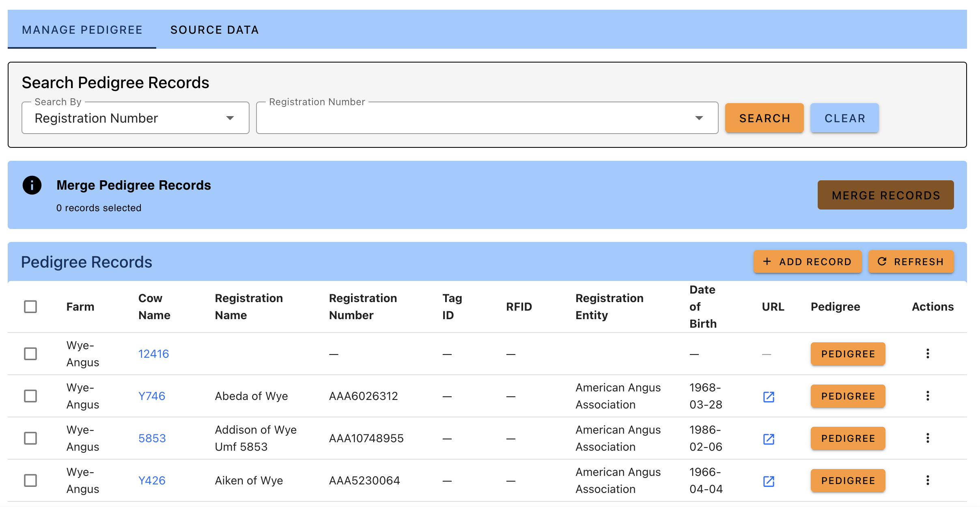Viewport: 980px width, 510px height.
Task: Click the Date of Birth column header
Action: coord(703,307)
